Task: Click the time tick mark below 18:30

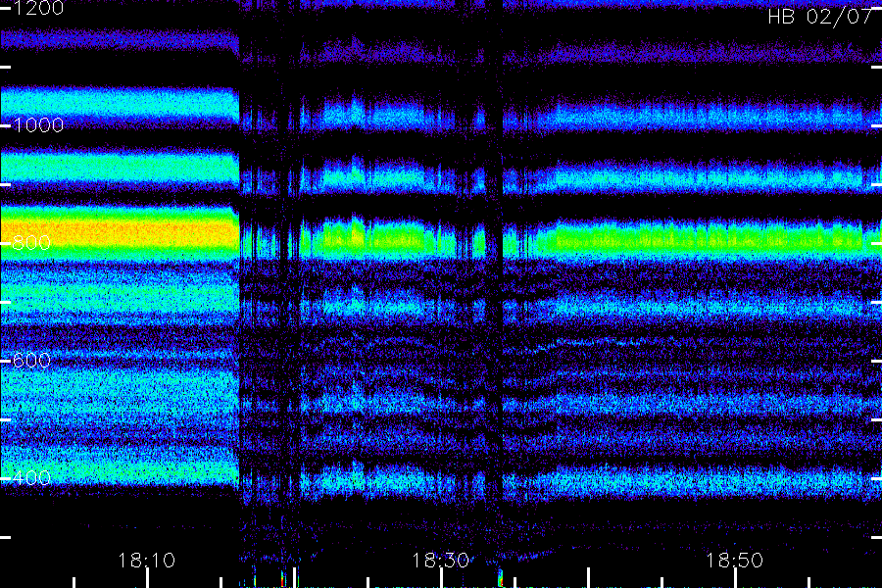Action: click(442, 578)
